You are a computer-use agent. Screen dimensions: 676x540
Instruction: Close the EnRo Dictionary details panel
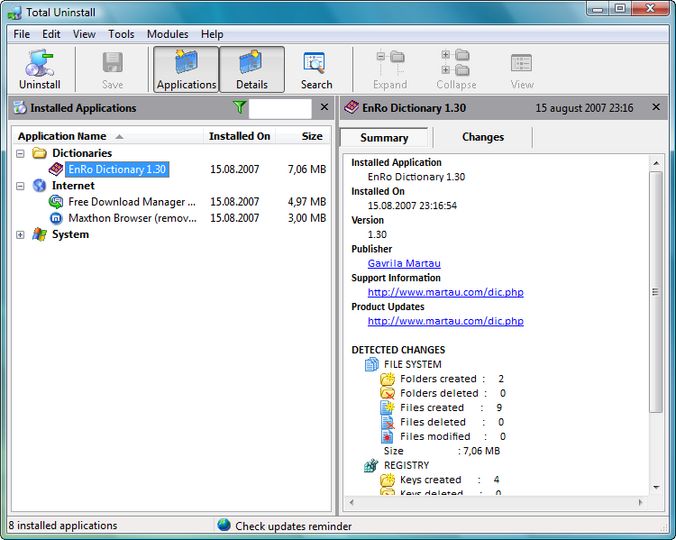click(x=656, y=107)
